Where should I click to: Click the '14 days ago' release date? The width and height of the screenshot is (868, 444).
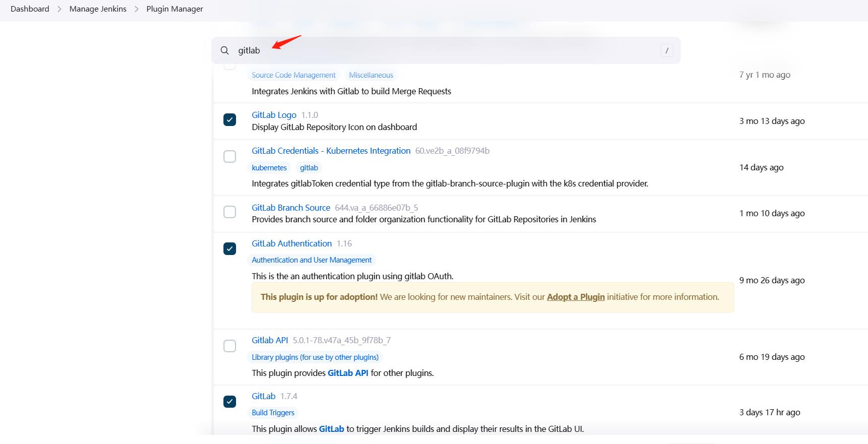click(761, 167)
